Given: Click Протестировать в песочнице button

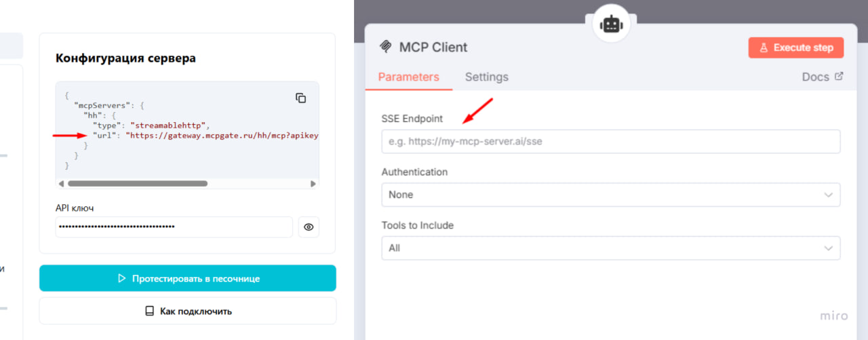Looking at the screenshot, I should 188,278.
